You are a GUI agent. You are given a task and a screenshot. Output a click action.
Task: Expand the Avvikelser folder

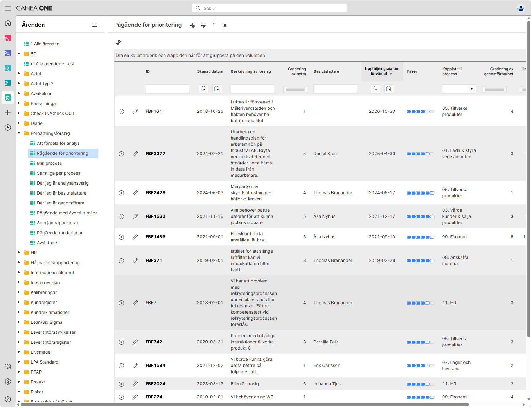tap(19, 94)
